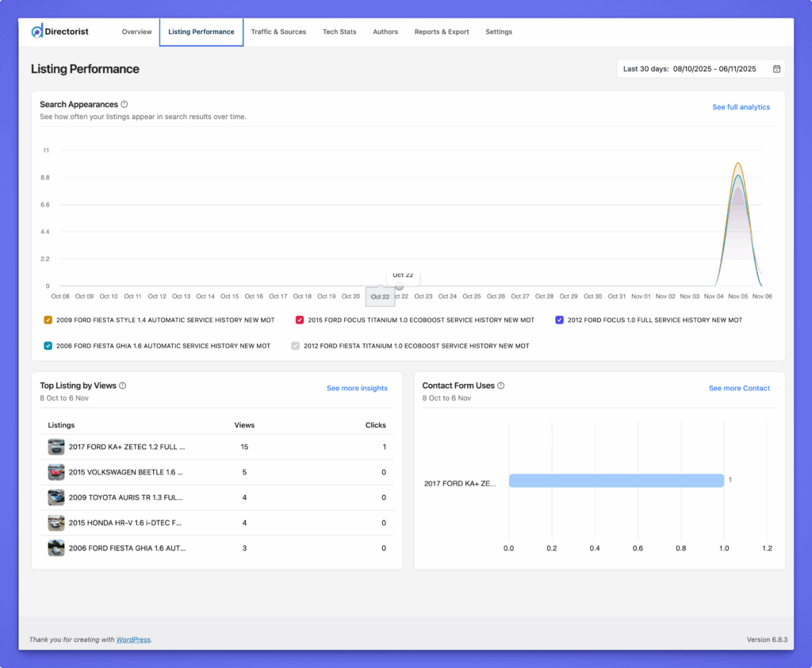Click the 2015 Honda HR-V thumbnail

pyautogui.click(x=56, y=523)
